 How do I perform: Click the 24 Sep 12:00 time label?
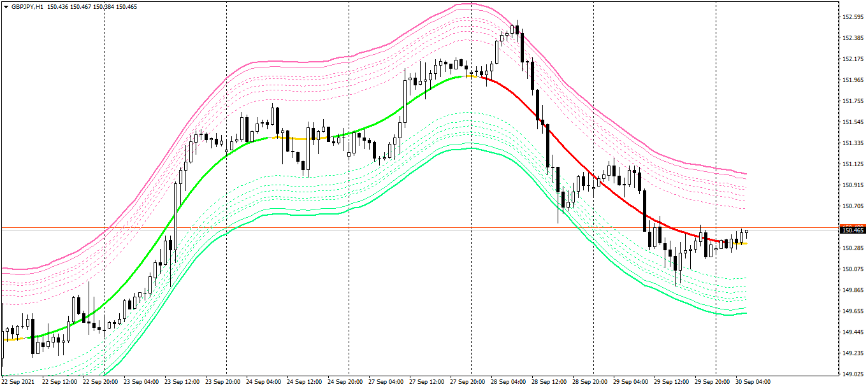[304, 382]
